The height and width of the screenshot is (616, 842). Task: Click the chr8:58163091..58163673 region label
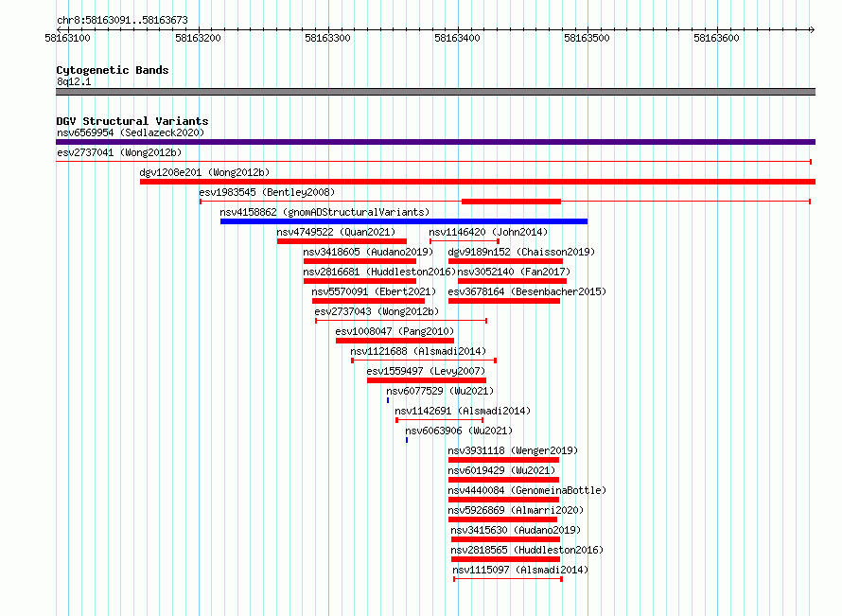pyautogui.click(x=122, y=21)
